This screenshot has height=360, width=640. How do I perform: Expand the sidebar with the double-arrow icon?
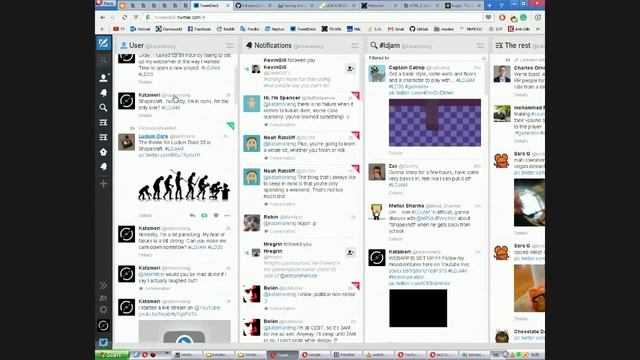[103, 285]
